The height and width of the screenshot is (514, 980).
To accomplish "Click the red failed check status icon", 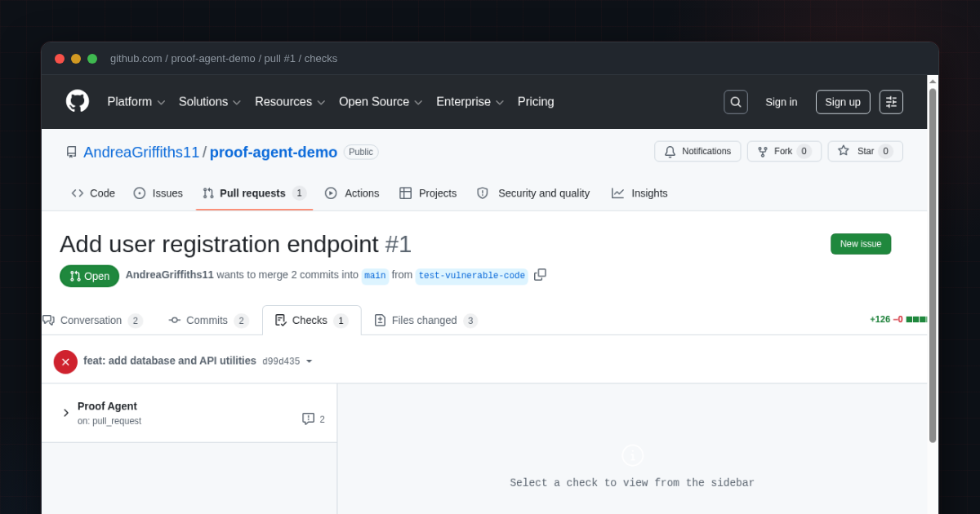I will (x=65, y=361).
